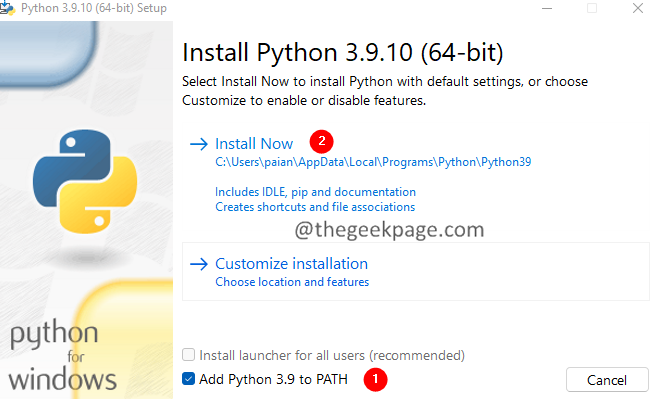Close the Python Setup window
The image size is (655, 399).
(x=637, y=8)
